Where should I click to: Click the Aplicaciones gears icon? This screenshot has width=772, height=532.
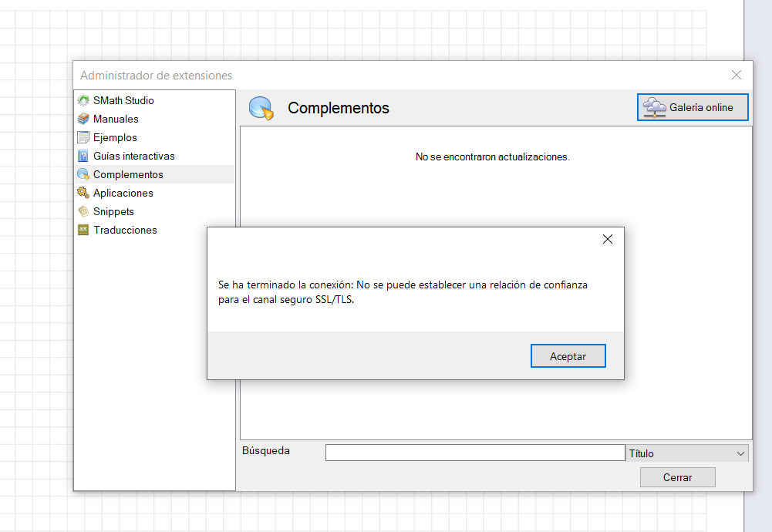click(83, 193)
